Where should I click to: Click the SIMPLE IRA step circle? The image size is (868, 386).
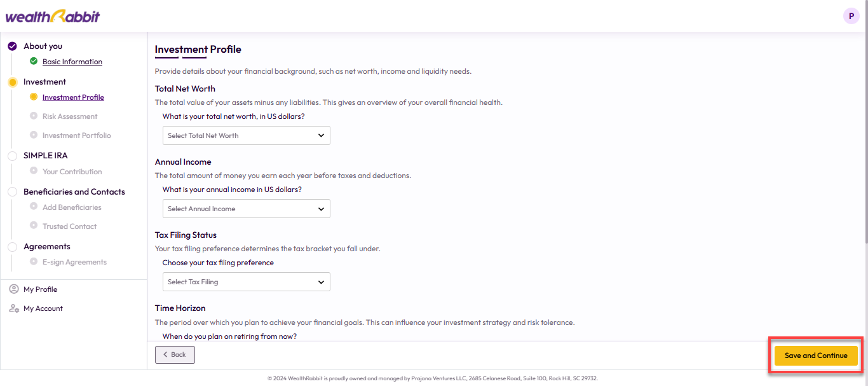point(12,156)
